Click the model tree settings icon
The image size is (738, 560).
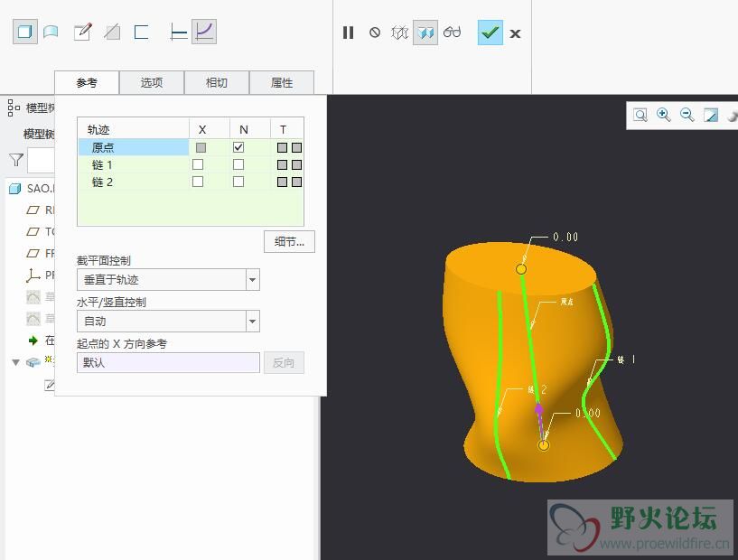(x=14, y=107)
